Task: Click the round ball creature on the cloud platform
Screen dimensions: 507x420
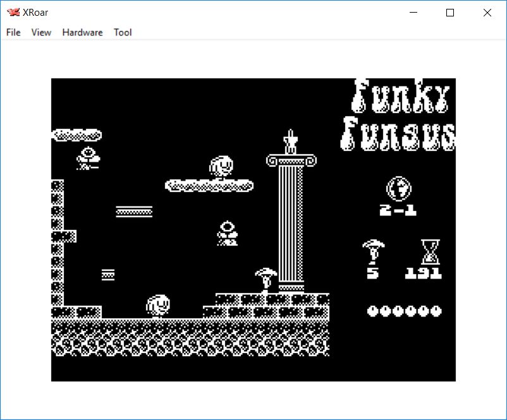Action: (x=221, y=167)
